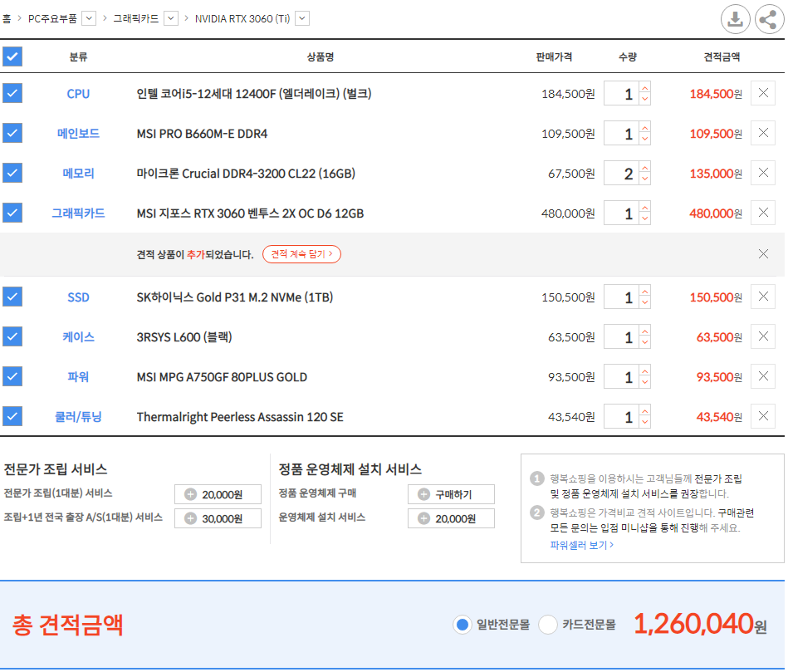Uncheck the 메인보드 row checkbox
788x672 pixels.
click(x=12, y=133)
